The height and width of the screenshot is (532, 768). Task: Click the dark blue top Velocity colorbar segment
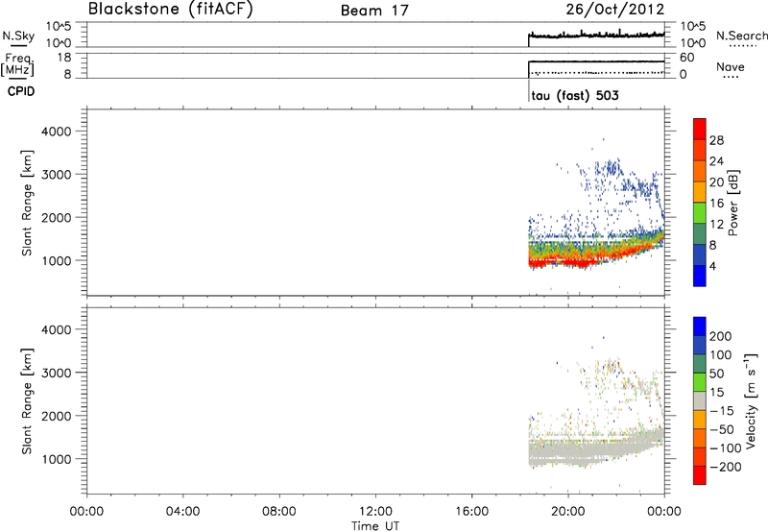700,326
